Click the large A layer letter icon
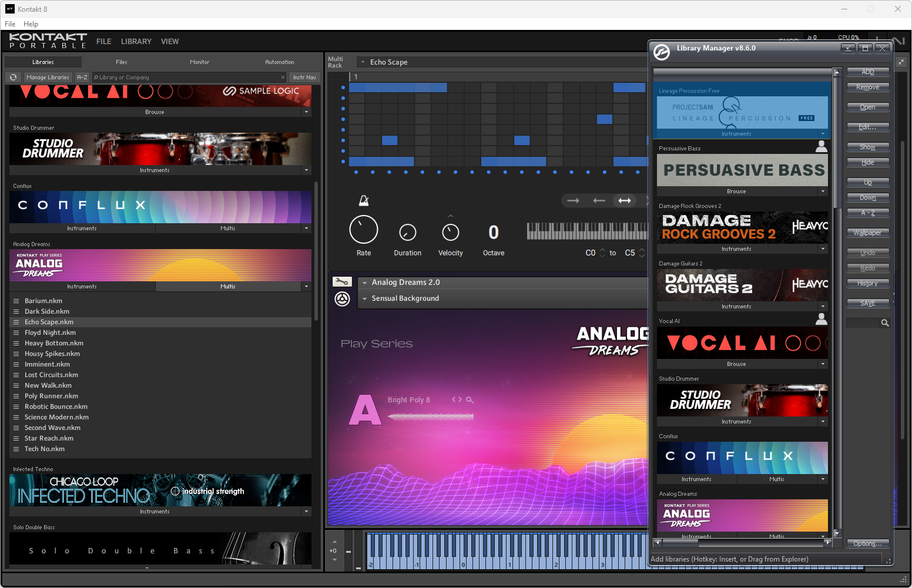Image resolution: width=912 pixels, height=588 pixels. click(x=365, y=410)
